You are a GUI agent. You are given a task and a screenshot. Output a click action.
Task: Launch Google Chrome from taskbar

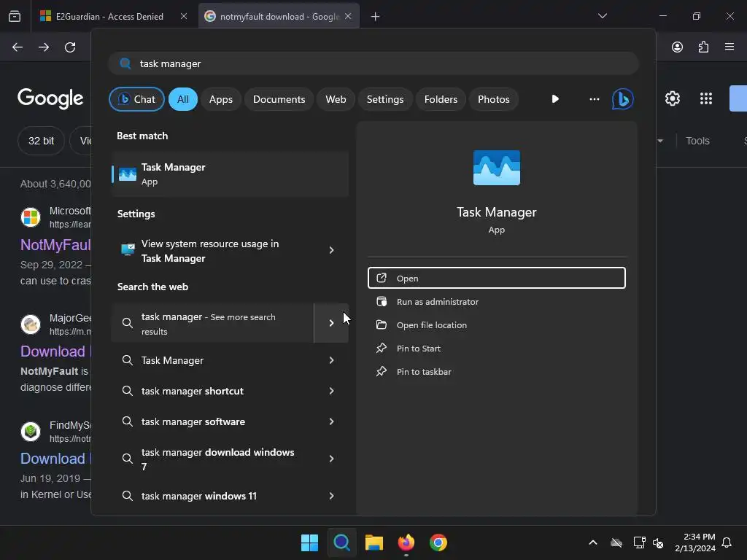[438, 542]
